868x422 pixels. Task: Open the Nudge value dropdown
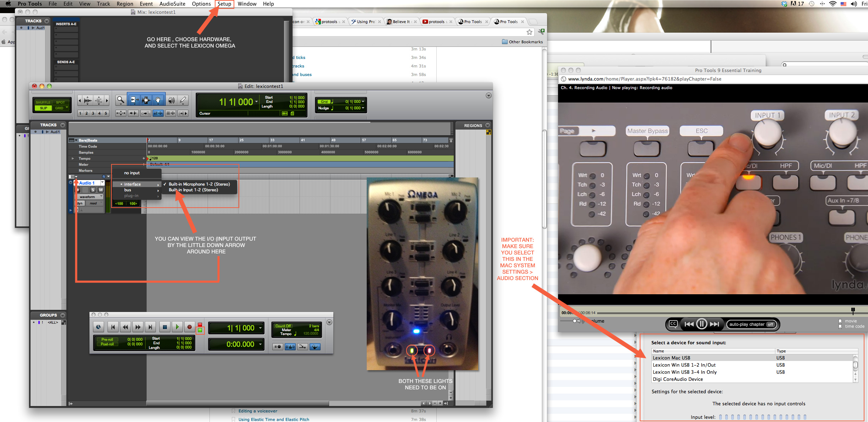click(363, 108)
